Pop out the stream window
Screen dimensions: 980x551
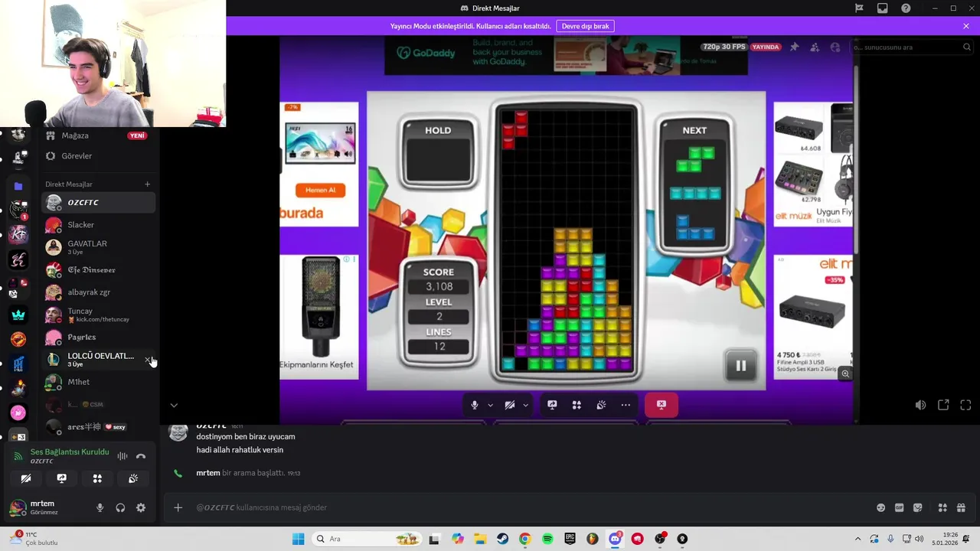pos(943,405)
